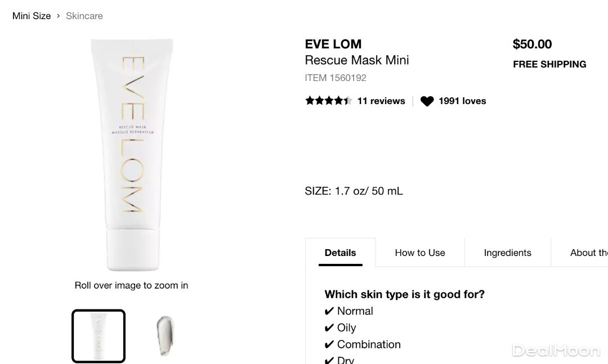Click the 1991 loves text
Screen dimensions: 608x364
(x=462, y=101)
